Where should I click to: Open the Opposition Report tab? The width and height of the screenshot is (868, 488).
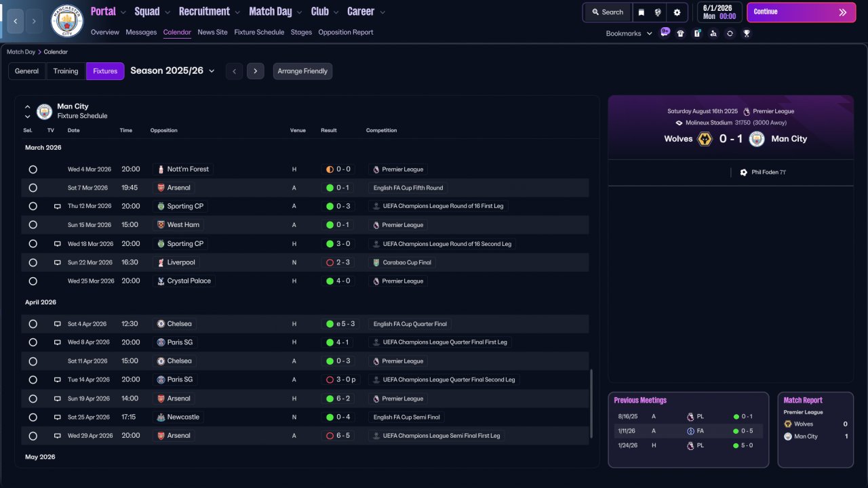tap(346, 33)
